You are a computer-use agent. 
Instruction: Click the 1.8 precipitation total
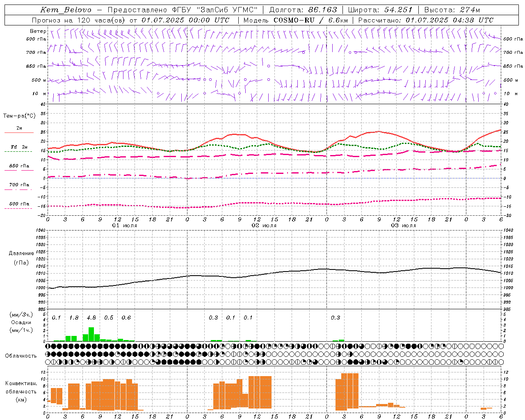74,318
